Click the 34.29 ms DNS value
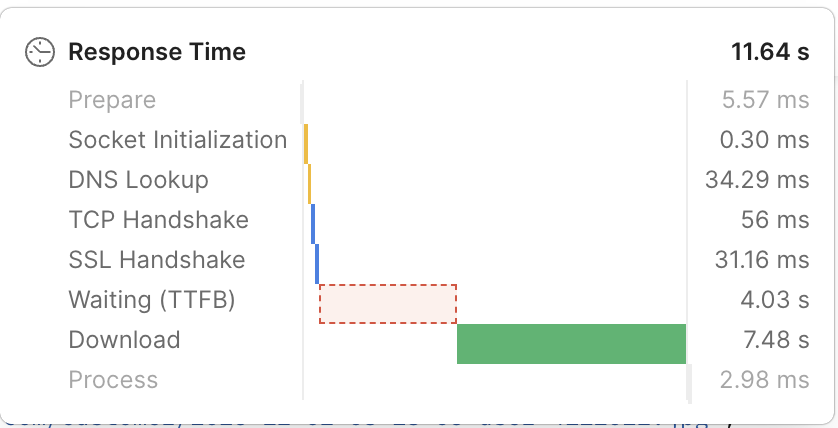 click(757, 180)
